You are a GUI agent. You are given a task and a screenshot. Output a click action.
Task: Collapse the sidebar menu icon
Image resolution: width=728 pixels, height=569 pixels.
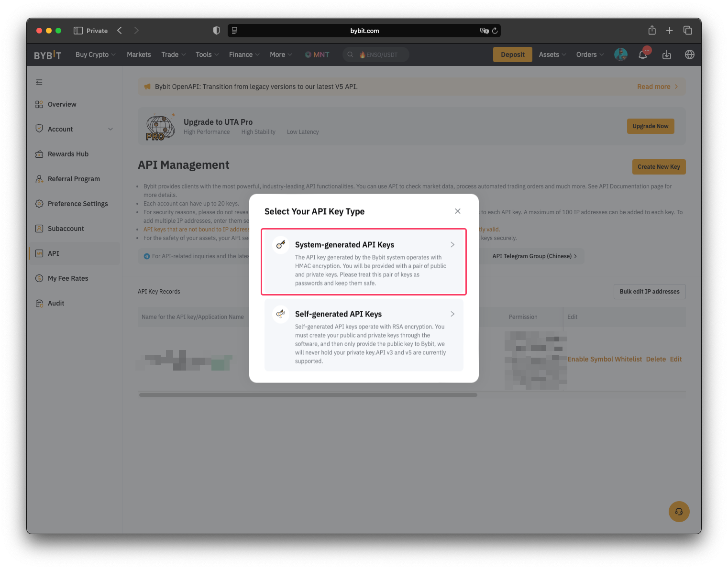39,82
